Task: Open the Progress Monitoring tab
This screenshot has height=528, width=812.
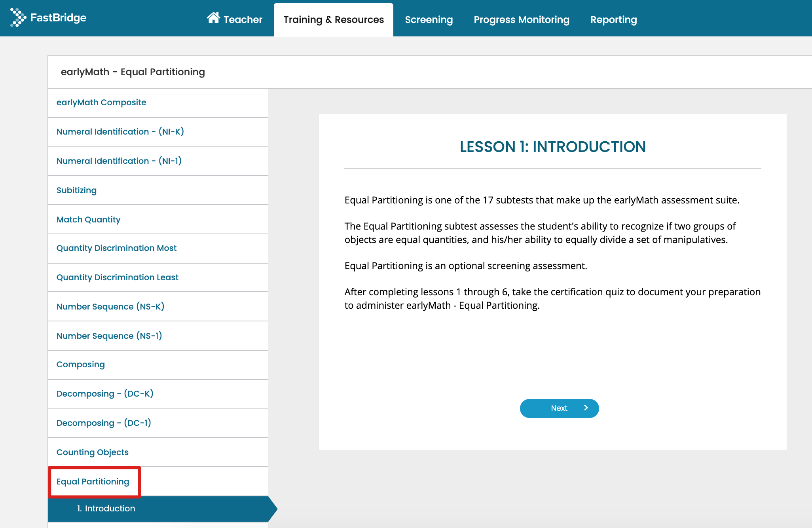Action: pyautogui.click(x=522, y=19)
